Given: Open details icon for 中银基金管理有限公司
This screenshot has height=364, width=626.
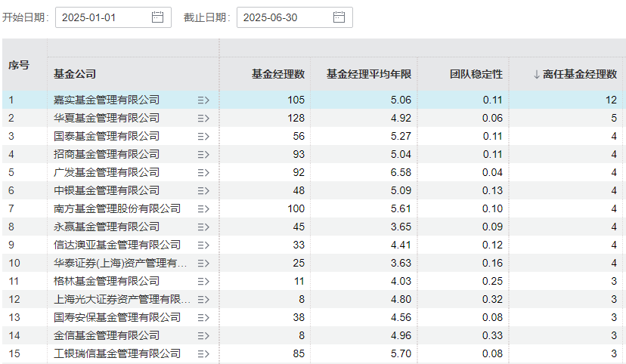Looking at the screenshot, I should point(203,191).
